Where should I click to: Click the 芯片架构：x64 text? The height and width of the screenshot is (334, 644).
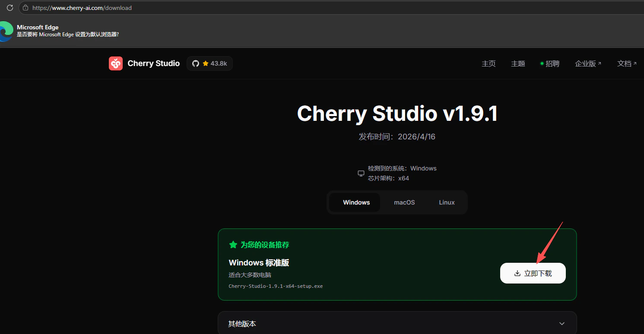point(388,178)
